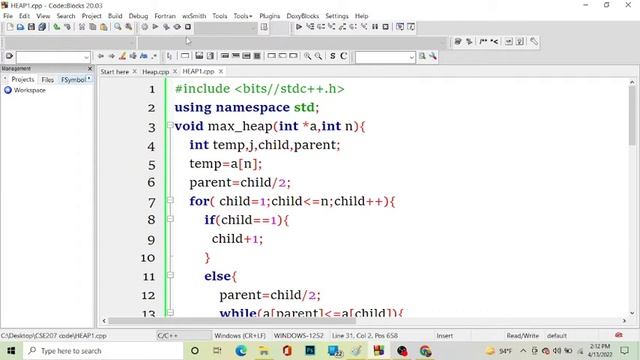Screen dimensions: 640x360
Task: Open the build target dropdown
Action: coord(226,27)
